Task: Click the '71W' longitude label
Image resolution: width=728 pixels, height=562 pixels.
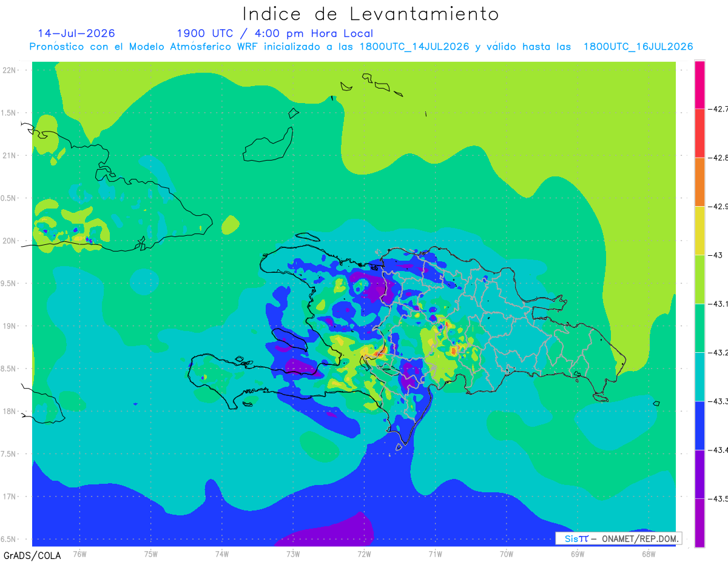Action: point(435,554)
